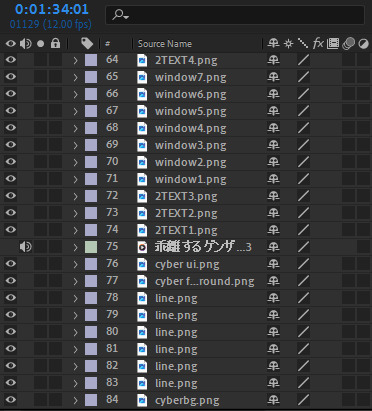Expand window3.png layer twirl arrow
The image size is (372, 411).
point(76,145)
